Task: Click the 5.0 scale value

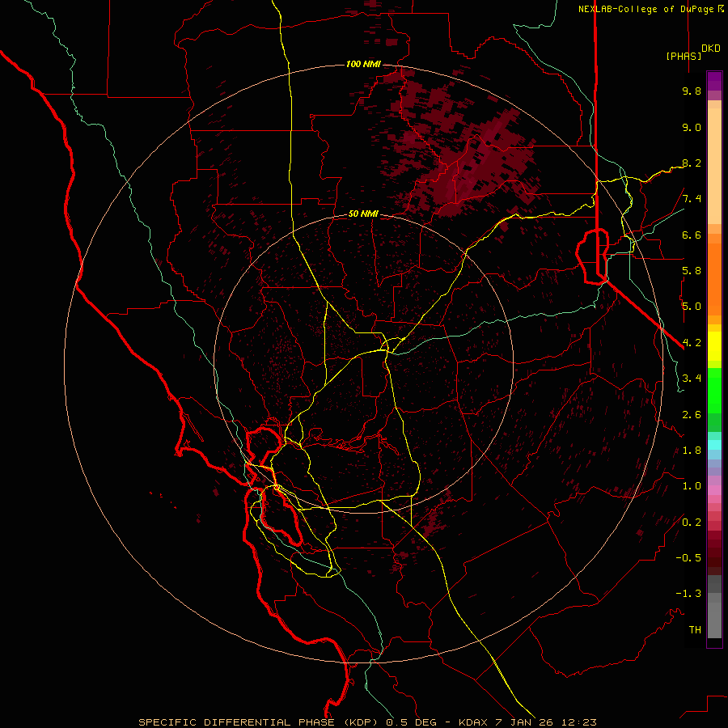Action: [692, 307]
